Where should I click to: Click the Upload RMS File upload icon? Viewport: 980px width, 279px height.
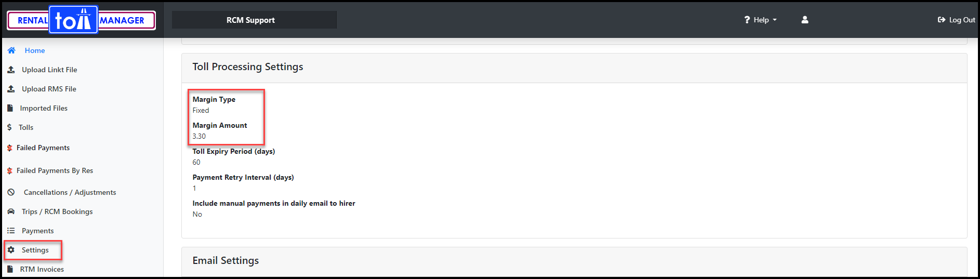point(11,89)
